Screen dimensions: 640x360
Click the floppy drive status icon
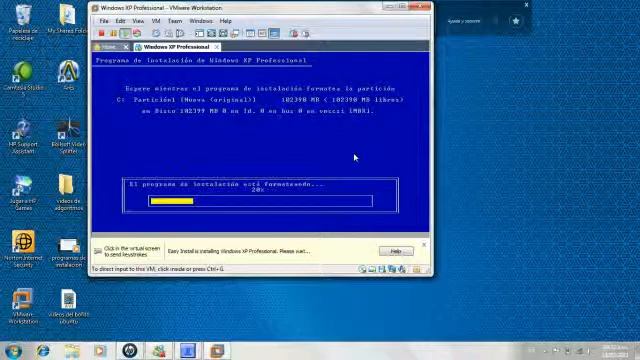(x=382, y=269)
